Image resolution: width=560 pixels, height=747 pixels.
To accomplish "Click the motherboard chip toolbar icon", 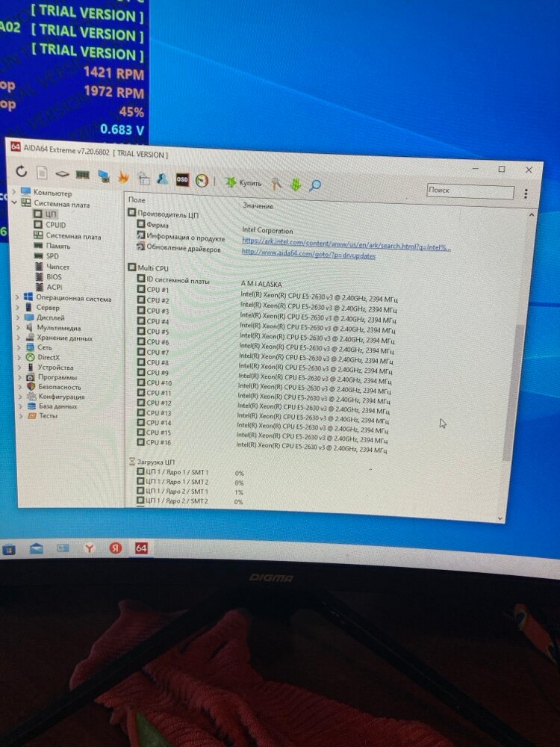I will (62, 174).
